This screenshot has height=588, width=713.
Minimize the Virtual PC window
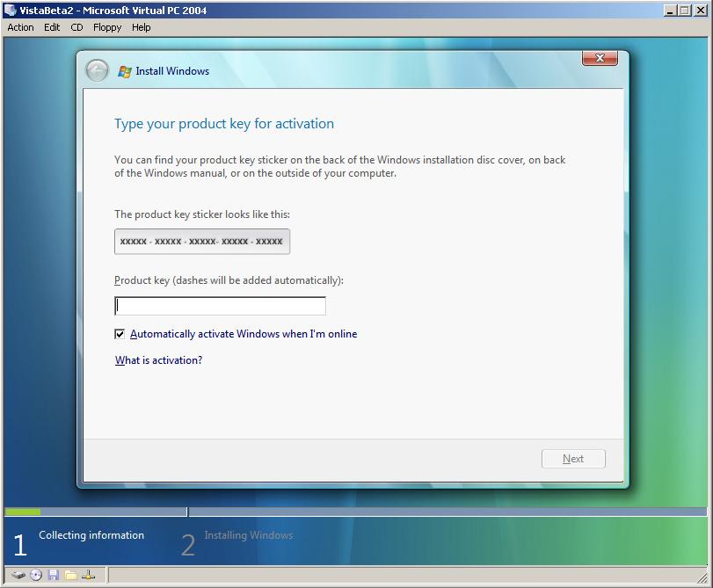pyautogui.click(x=670, y=10)
